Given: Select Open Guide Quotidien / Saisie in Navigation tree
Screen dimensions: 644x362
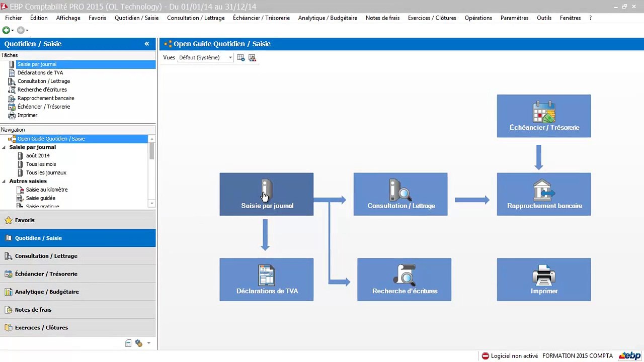Looking at the screenshot, I should (51, 139).
